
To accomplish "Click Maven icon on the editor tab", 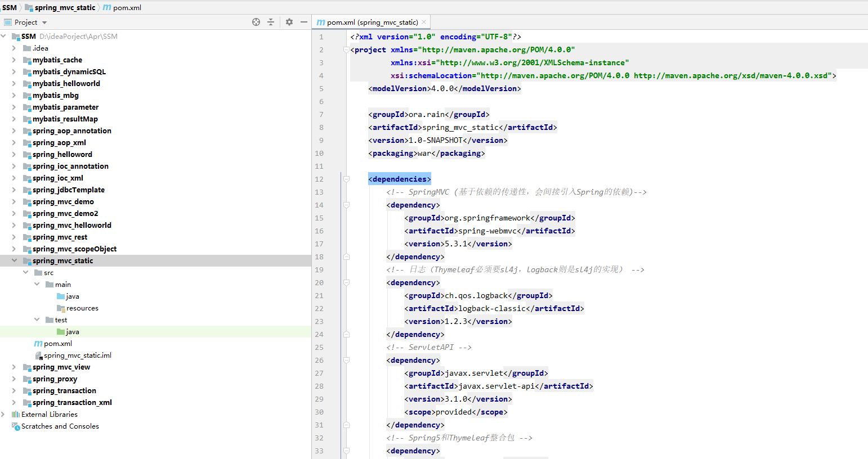I will pos(321,22).
